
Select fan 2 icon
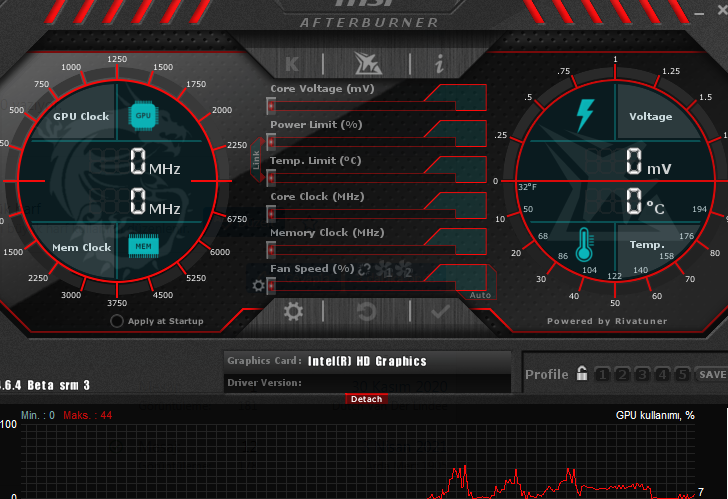click(403, 269)
